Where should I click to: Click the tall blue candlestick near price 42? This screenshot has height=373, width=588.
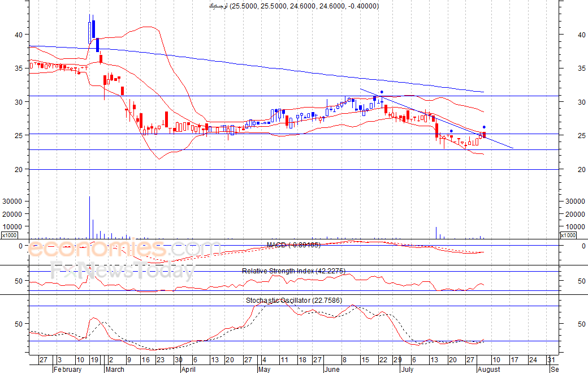(x=93, y=28)
